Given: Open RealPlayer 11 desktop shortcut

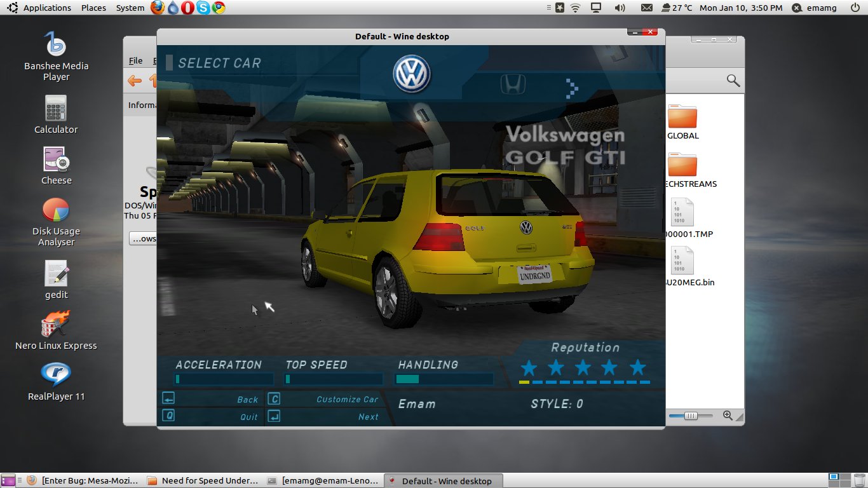Looking at the screenshot, I should coord(56,381).
